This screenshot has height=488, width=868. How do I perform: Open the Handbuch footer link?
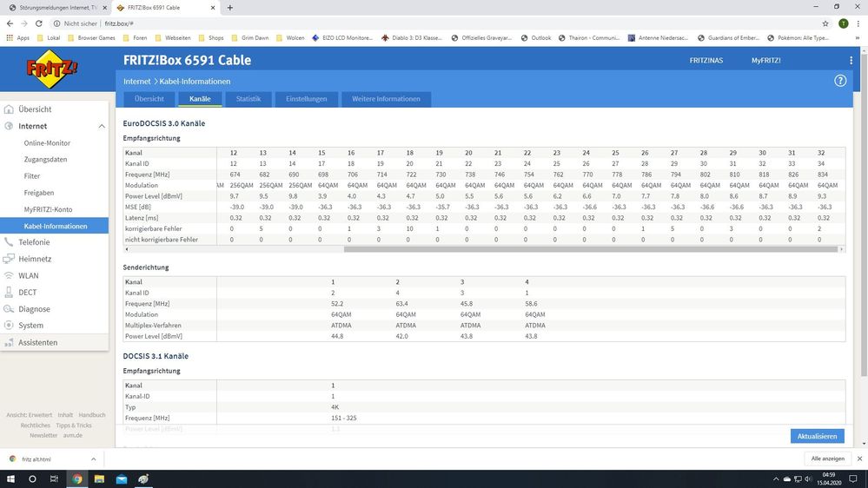click(92, 415)
